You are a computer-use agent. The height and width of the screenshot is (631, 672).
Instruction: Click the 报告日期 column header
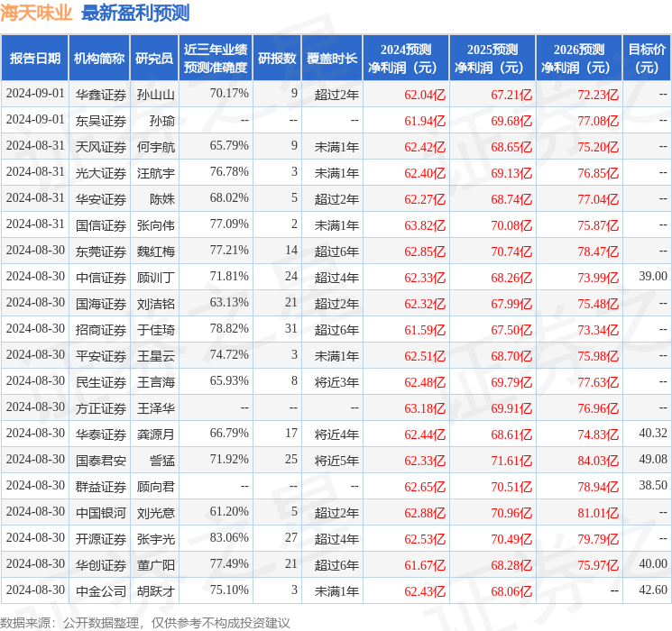34,59
